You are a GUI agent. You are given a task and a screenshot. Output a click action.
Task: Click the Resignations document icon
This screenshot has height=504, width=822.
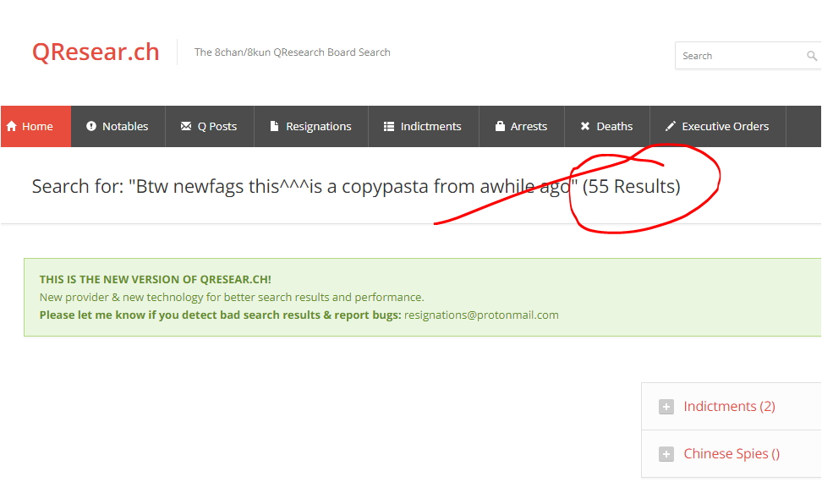coord(274,126)
